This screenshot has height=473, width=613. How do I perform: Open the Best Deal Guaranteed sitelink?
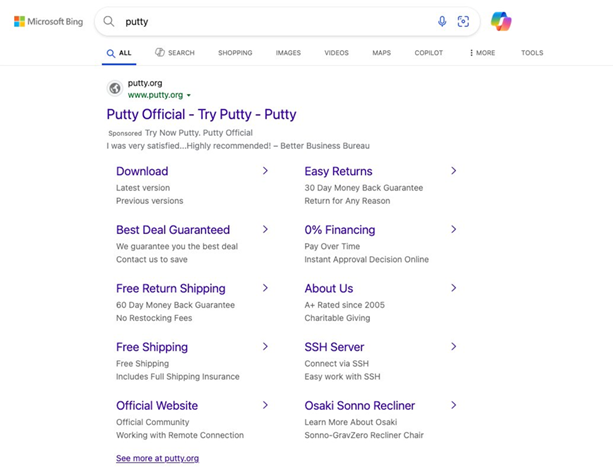[x=173, y=230]
